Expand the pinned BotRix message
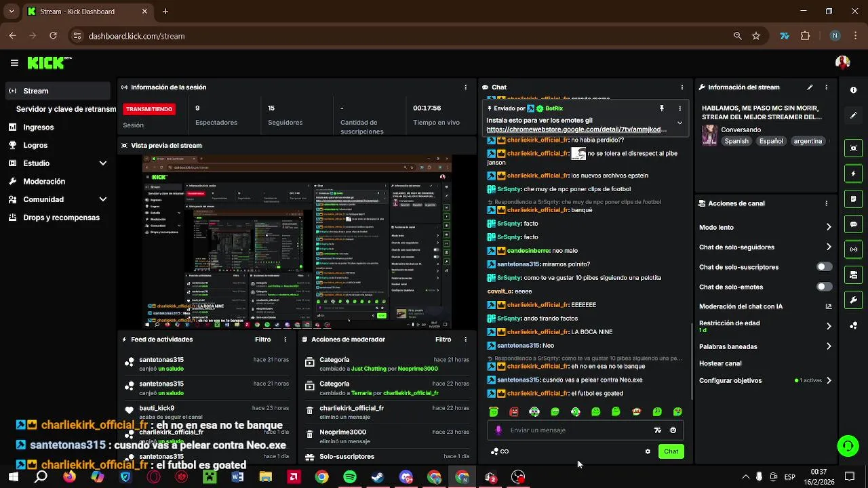This screenshot has height=488, width=868. coord(679,123)
